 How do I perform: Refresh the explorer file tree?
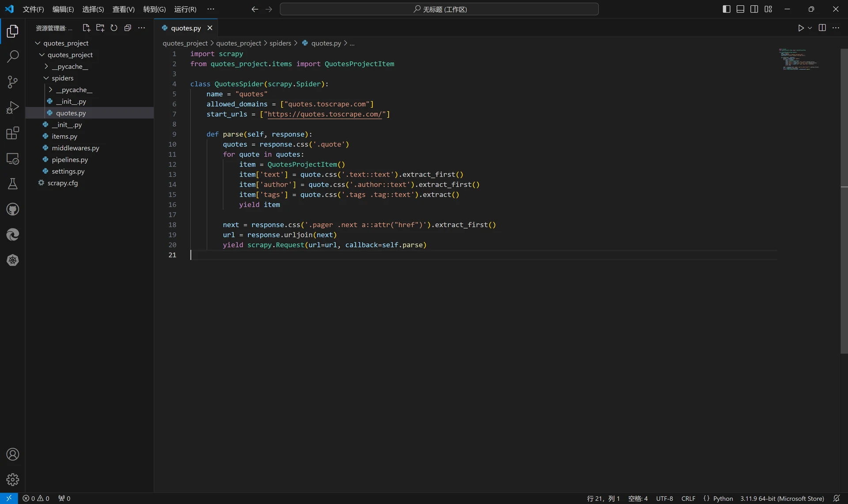(114, 28)
